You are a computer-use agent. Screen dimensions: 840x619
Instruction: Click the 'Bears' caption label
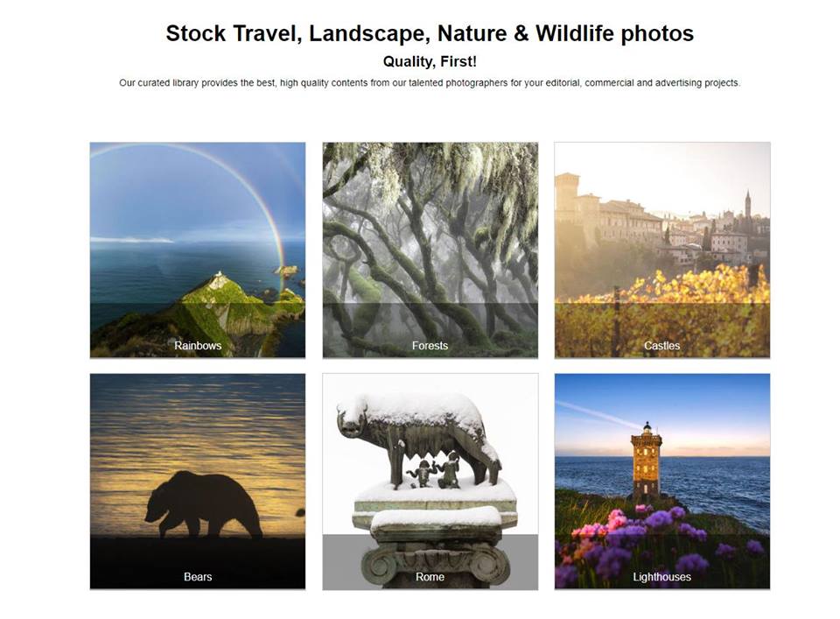click(198, 577)
